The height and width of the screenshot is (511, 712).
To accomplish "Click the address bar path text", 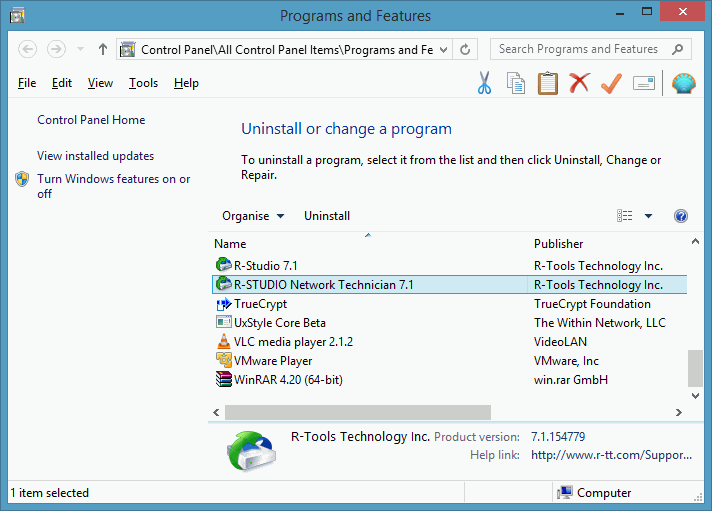I will point(287,50).
